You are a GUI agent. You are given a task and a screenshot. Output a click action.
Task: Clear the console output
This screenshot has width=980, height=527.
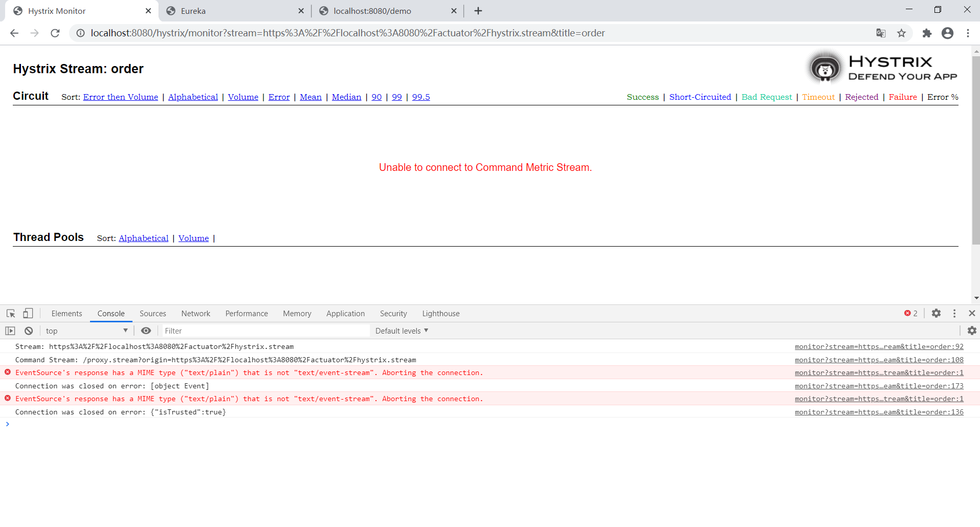coord(29,331)
